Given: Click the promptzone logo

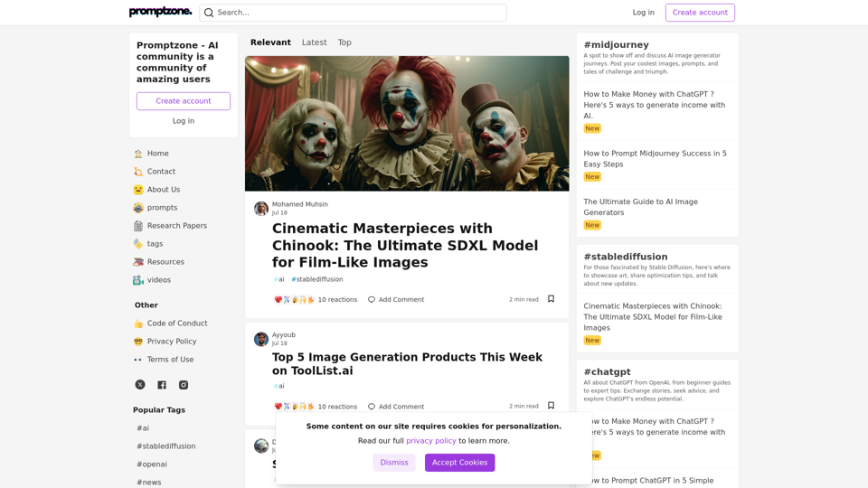Looking at the screenshot, I should (160, 12).
